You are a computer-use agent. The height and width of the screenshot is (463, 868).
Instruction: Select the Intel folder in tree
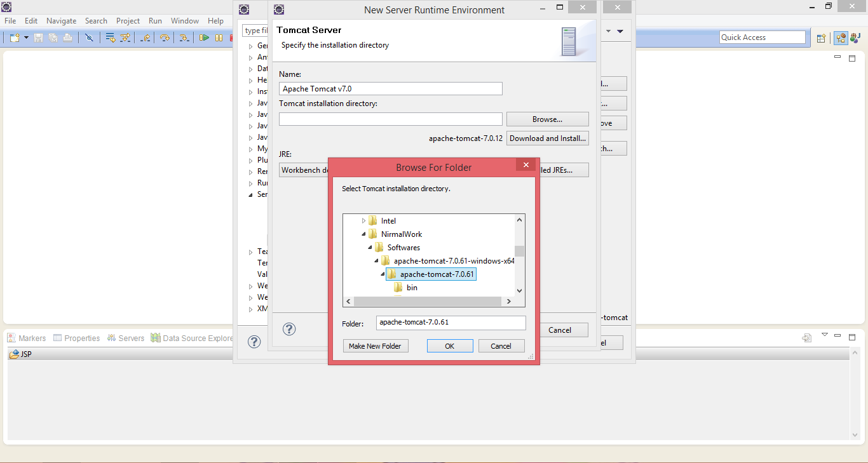pos(383,221)
